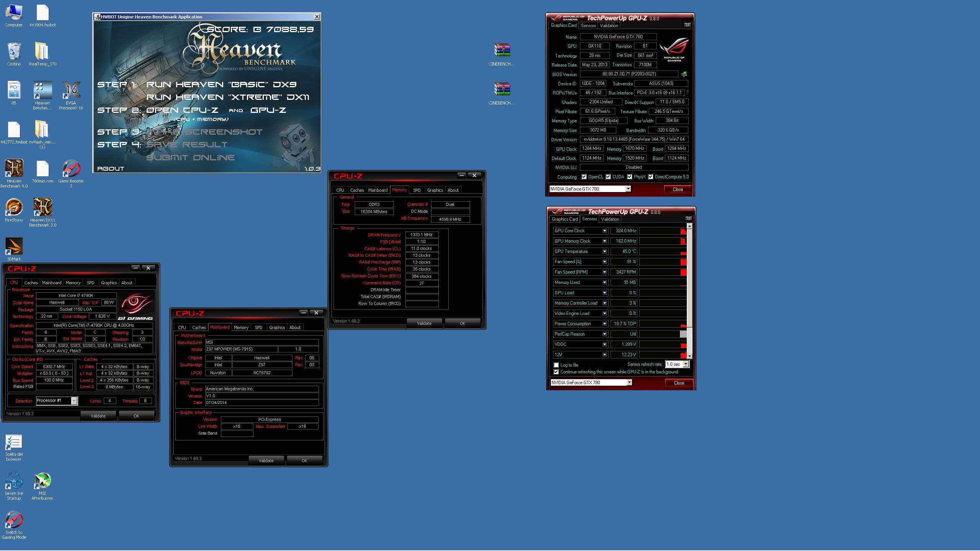Open Scelta del browser shortcut
Viewport: 980px width, 551px height.
tap(14, 448)
